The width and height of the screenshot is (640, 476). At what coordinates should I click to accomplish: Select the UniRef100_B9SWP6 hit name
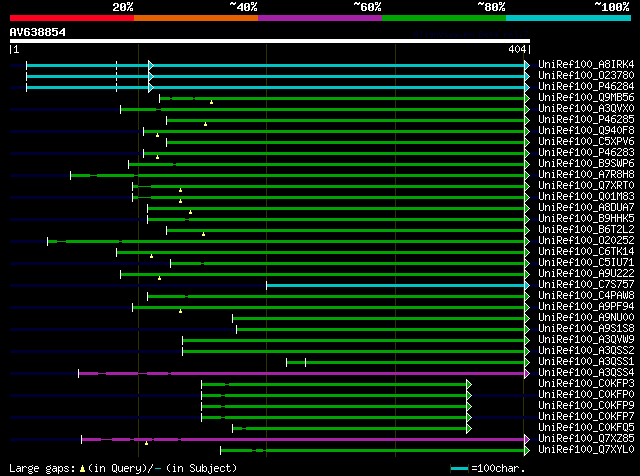tap(586, 164)
